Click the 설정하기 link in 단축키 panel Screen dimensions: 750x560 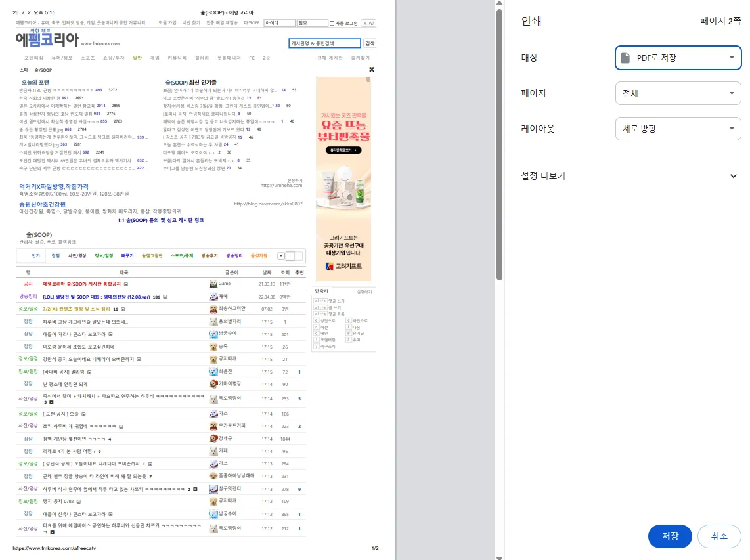(364, 291)
